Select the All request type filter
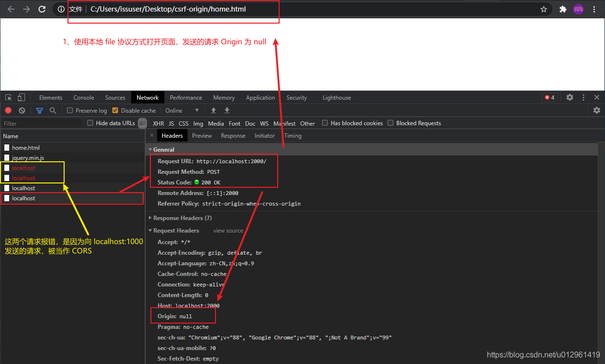This screenshot has width=605, height=364. click(x=143, y=123)
